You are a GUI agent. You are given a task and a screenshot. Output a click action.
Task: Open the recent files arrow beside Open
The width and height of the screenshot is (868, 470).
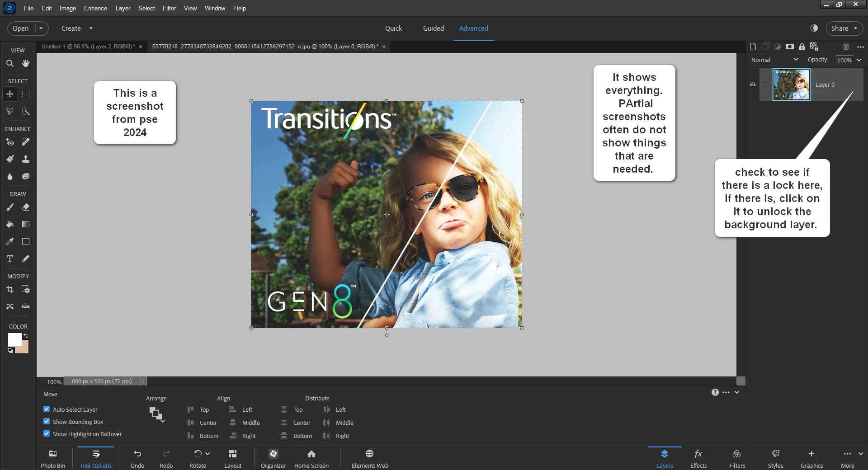coord(41,28)
